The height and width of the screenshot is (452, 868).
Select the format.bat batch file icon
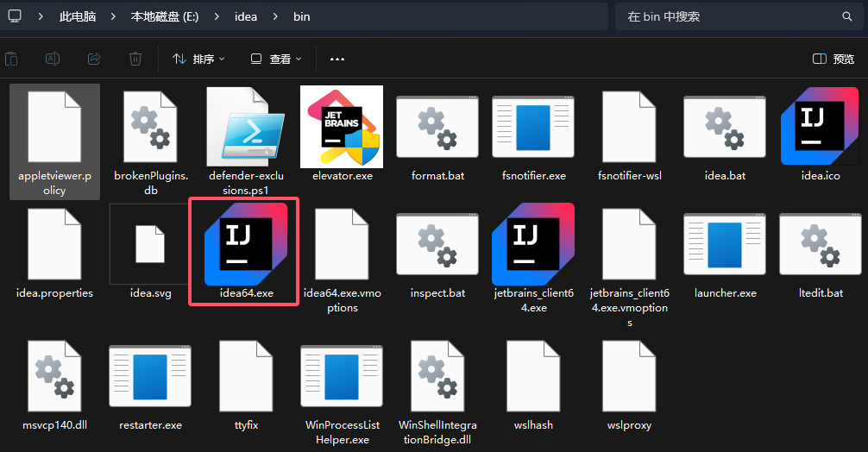(x=437, y=127)
